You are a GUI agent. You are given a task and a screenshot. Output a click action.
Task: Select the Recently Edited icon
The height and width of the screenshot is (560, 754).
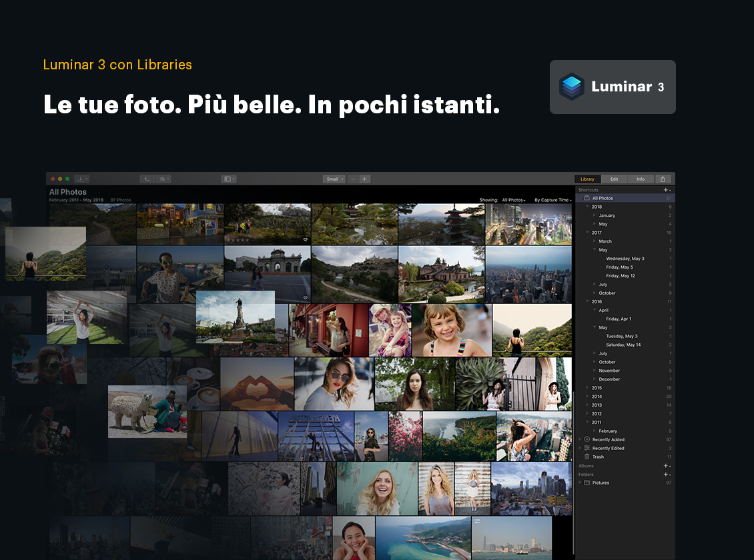[x=587, y=448]
